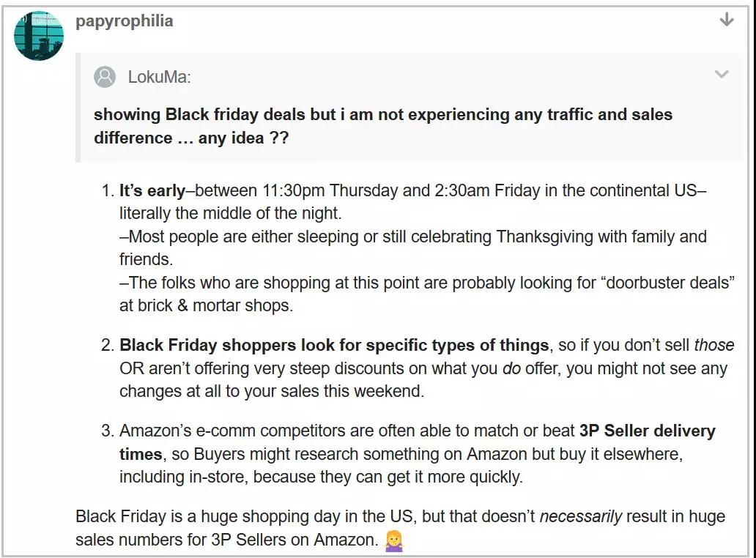
Task: Open the LokuMa quote author name
Action: (159, 77)
